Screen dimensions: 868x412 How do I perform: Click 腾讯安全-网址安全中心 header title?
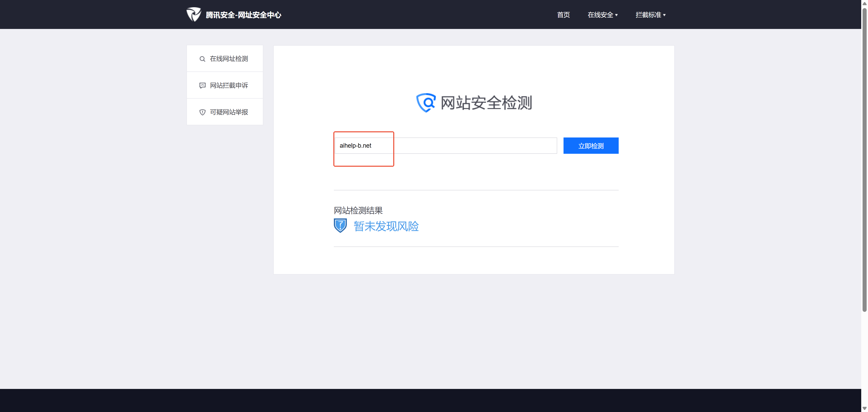point(243,15)
